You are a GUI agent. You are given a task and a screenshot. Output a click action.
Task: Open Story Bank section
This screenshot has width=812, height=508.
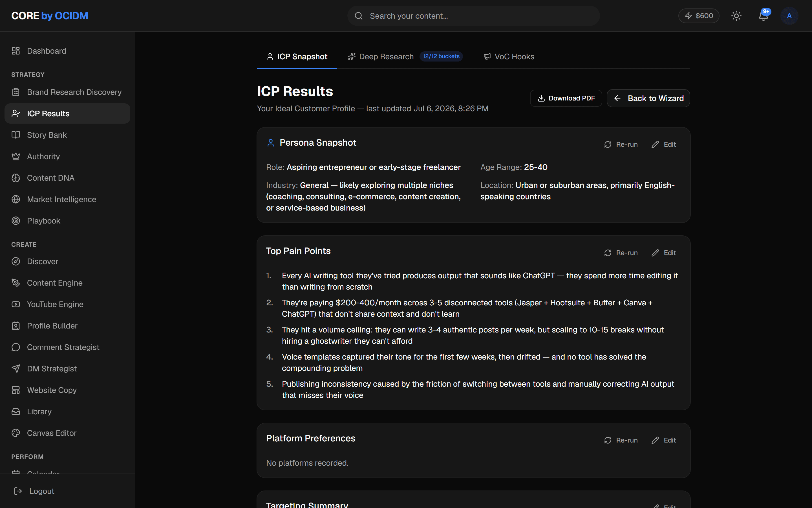67,135
